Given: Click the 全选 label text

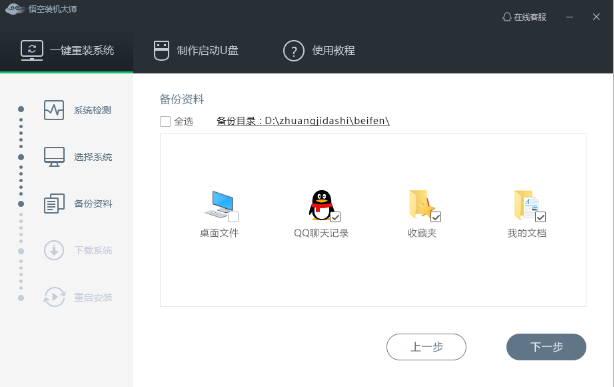Looking at the screenshot, I should pos(184,121).
